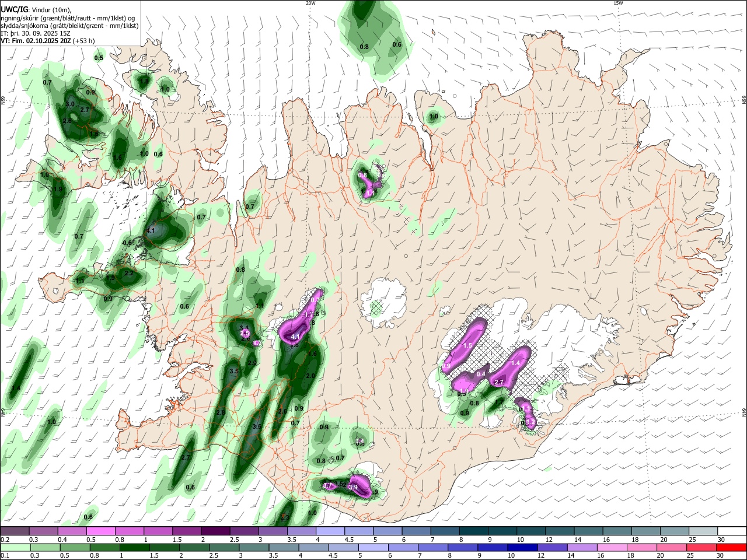Click the '3.0' precipitation value on map
The width and height of the screenshot is (747, 560).
pos(71,104)
